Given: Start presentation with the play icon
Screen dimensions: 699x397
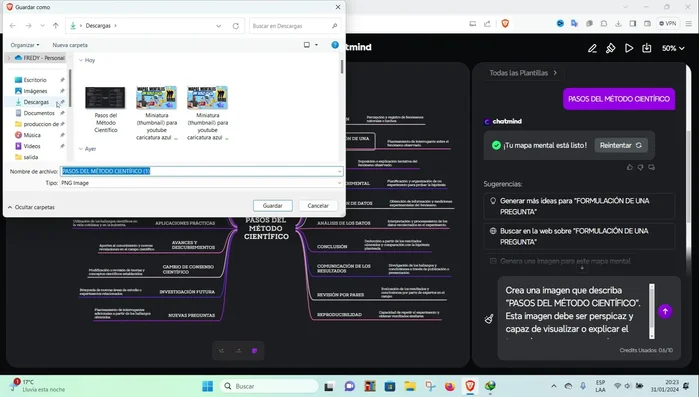Looking at the screenshot, I should (629, 48).
